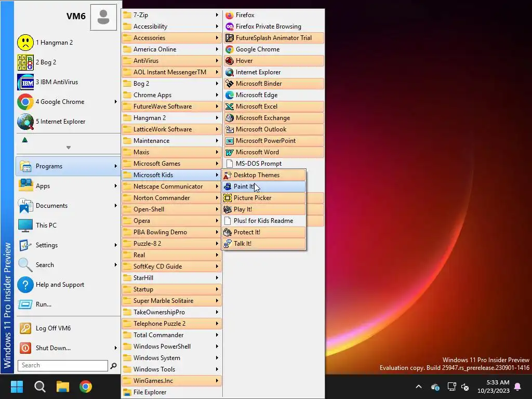
Task: Open Help and Support
Action: (x=68, y=285)
